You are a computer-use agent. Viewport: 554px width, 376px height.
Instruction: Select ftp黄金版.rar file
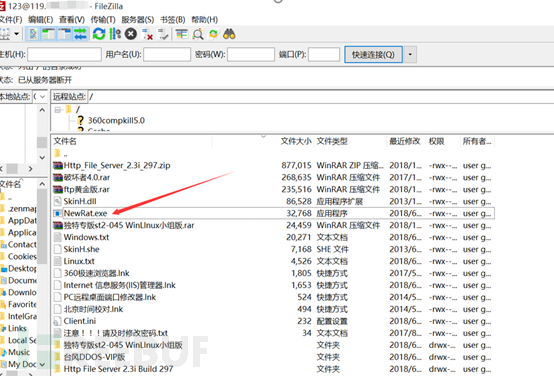coord(87,189)
